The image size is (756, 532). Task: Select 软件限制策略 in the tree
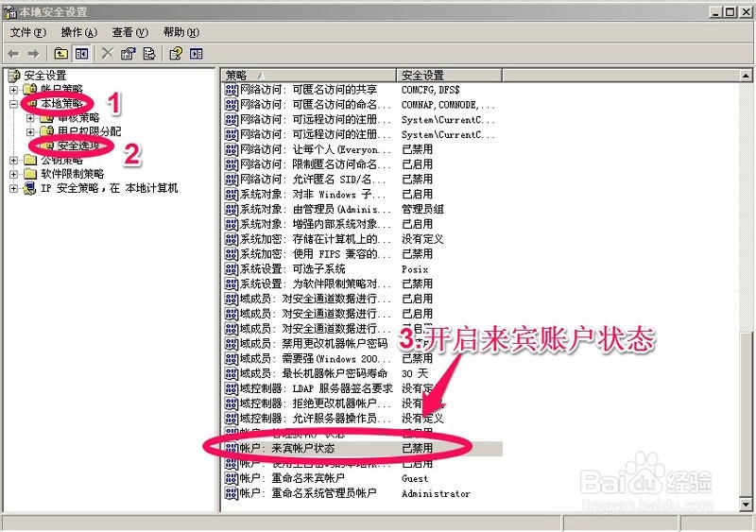point(73,174)
